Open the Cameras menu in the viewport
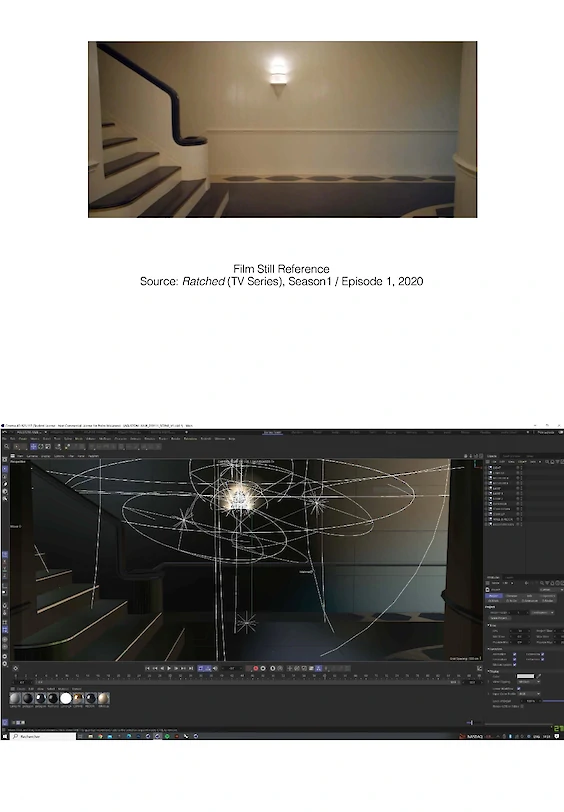 tap(32, 456)
